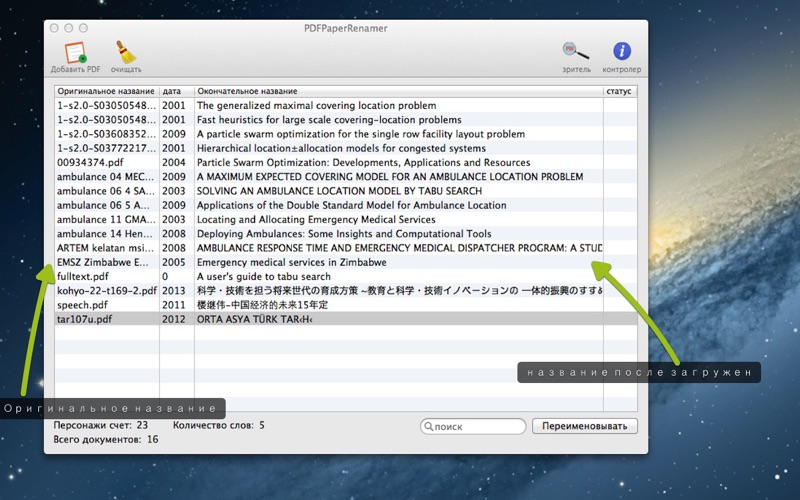The width and height of the screenshot is (800, 500).
Task: Click the Персонажи счет: 23 status label
Action: pos(101,425)
